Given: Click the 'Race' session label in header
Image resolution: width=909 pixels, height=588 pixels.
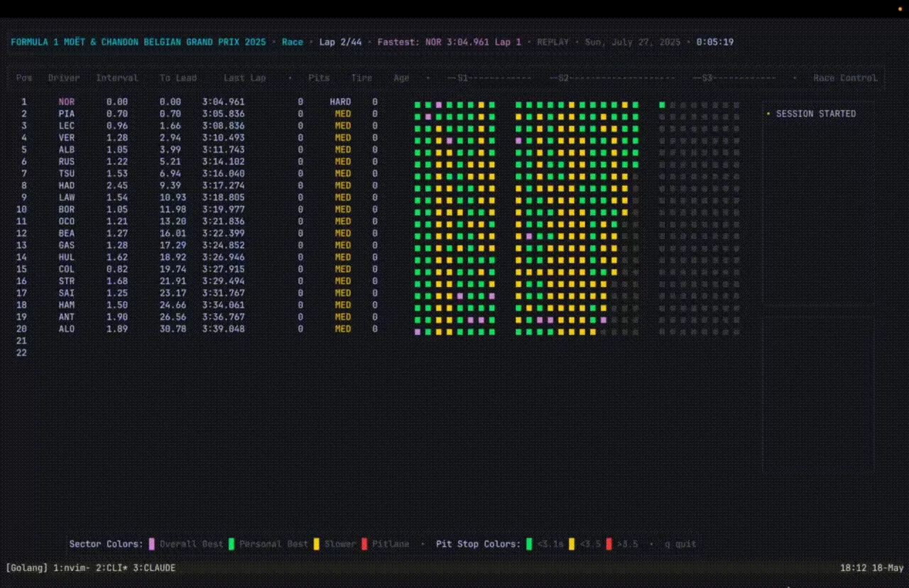Looking at the screenshot, I should [293, 42].
